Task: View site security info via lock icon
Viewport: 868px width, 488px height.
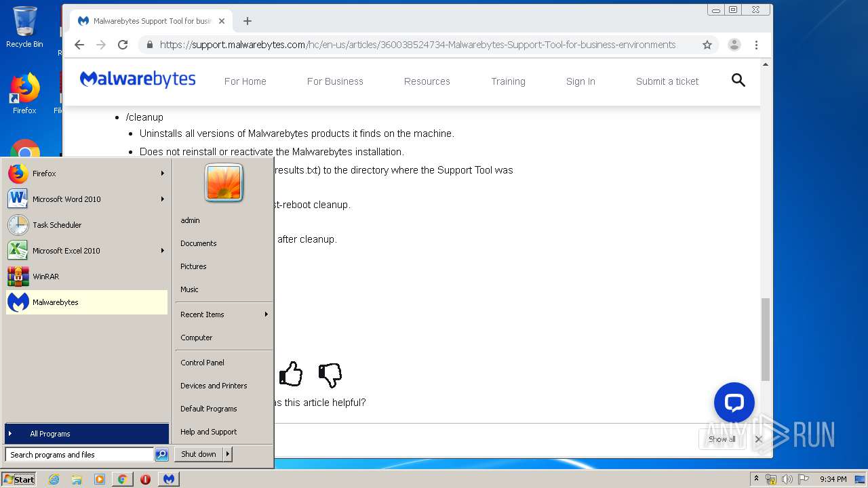Action: click(150, 45)
